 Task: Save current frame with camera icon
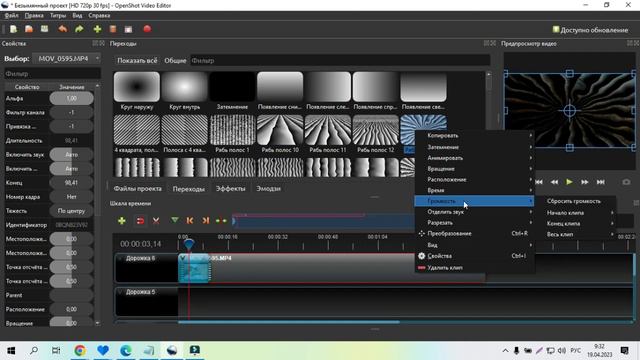(x=626, y=182)
